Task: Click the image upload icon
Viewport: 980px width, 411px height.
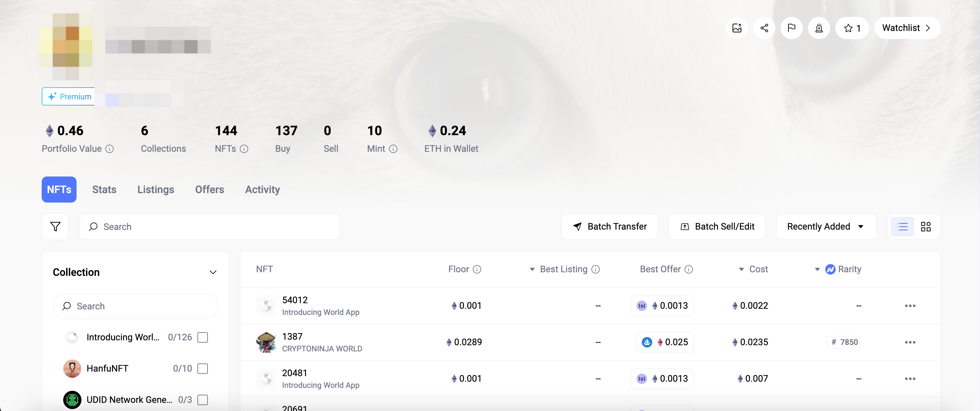Action: click(x=737, y=28)
